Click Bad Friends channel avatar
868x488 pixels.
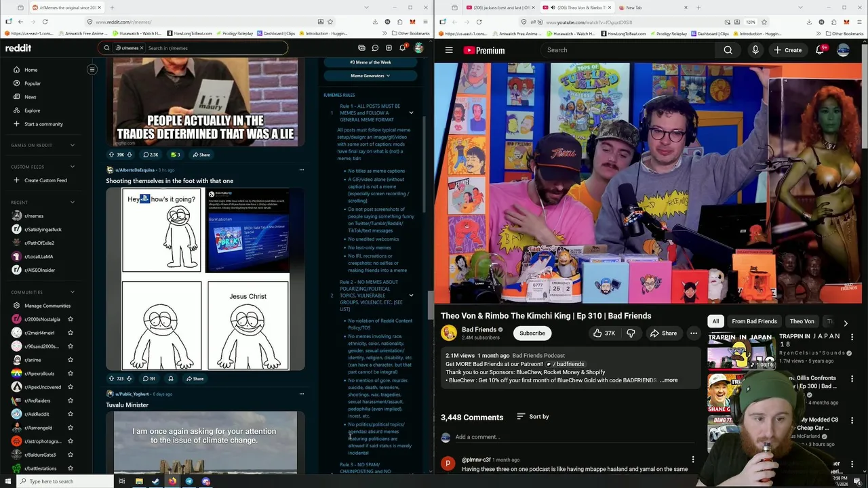[x=449, y=333]
